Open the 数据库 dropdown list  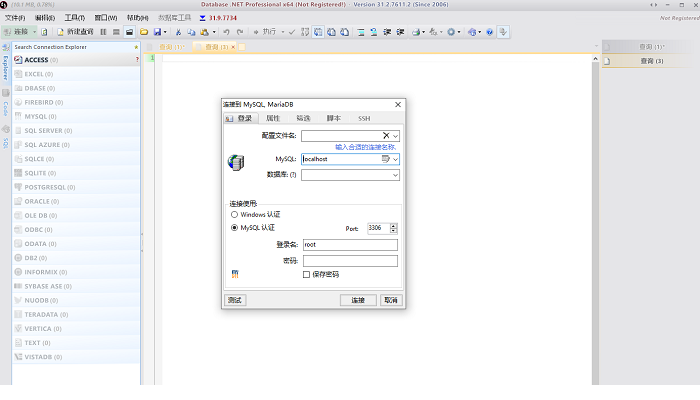tap(396, 175)
